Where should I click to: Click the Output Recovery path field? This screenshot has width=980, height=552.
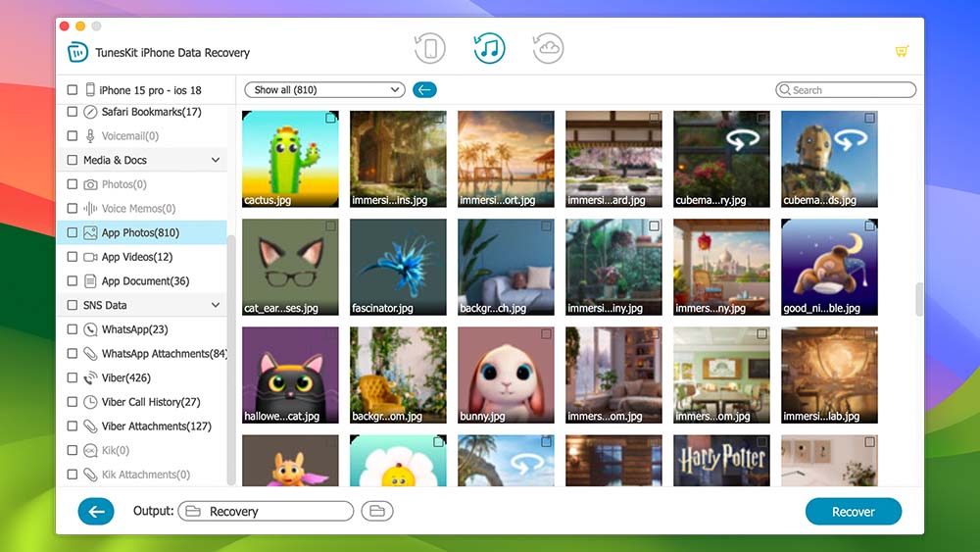[x=266, y=512]
